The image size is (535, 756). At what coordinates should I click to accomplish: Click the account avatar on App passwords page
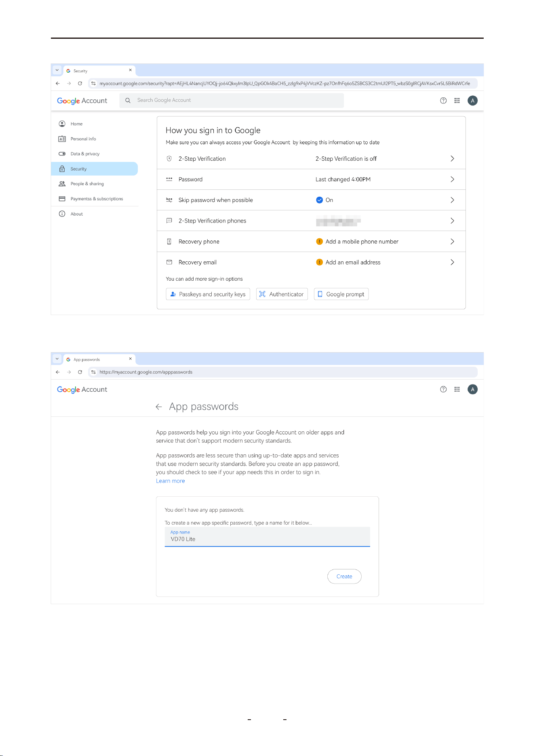(x=472, y=389)
